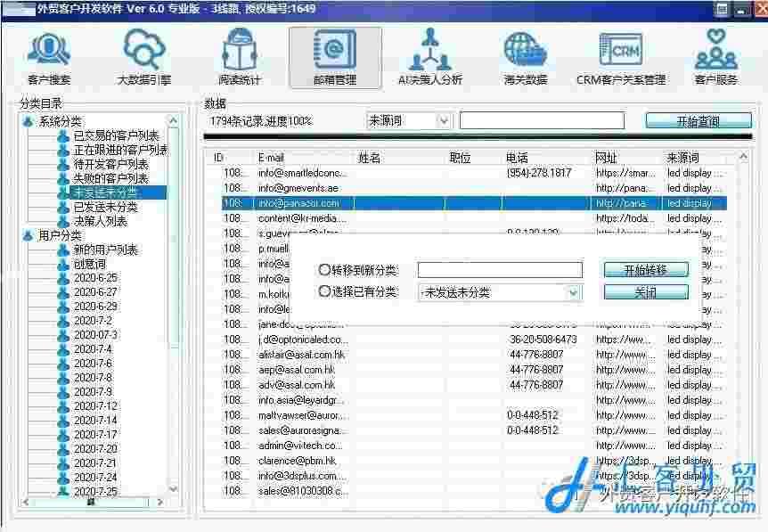Viewport: 768px width, 532px height.
Task: Open CRM客户关系管理 module
Action: click(x=621, y=57)
